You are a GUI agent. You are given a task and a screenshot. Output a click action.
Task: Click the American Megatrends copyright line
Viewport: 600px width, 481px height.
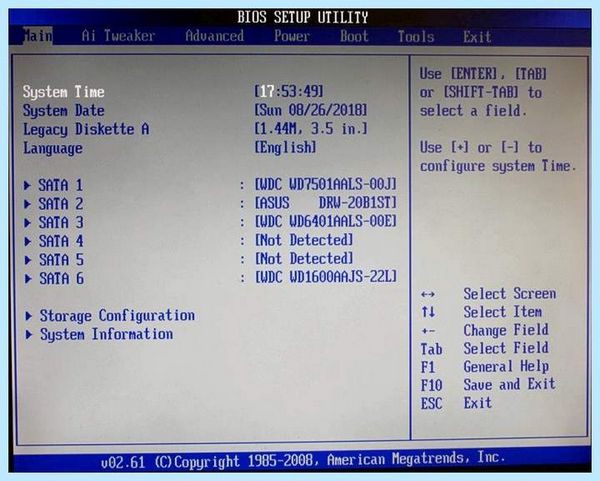(303, 461)
